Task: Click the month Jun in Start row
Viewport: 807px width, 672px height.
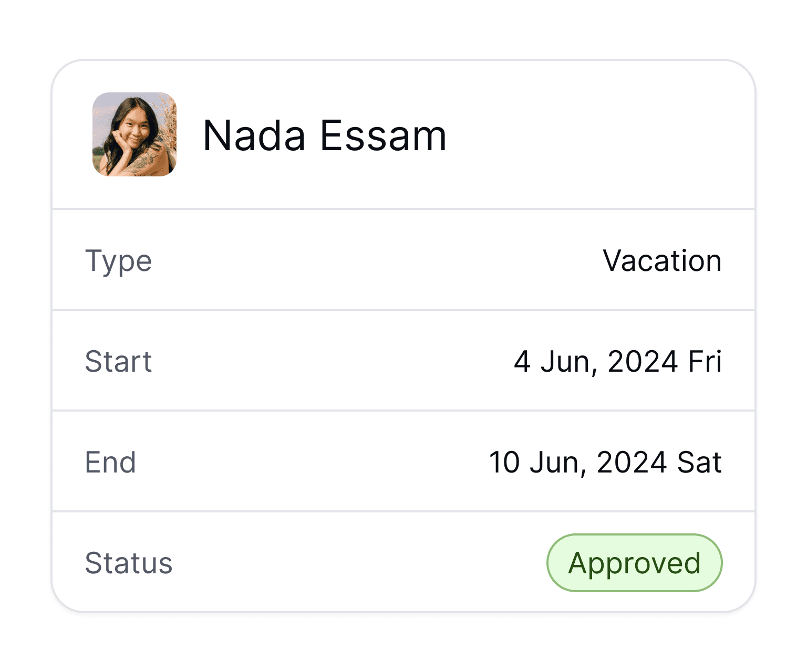Action: click(565, 362)
